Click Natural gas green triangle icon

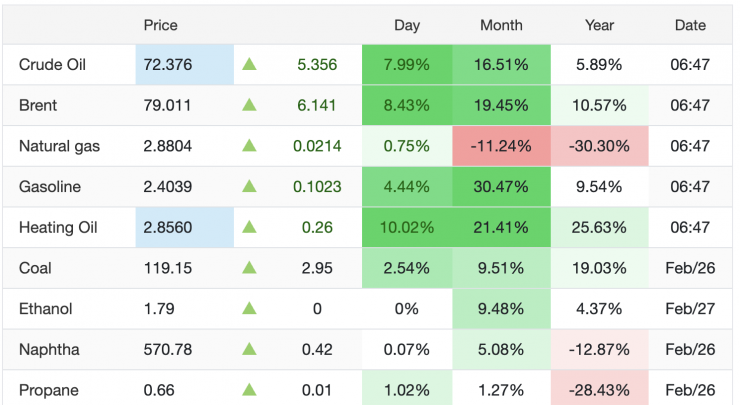click(x=249, y=146)
